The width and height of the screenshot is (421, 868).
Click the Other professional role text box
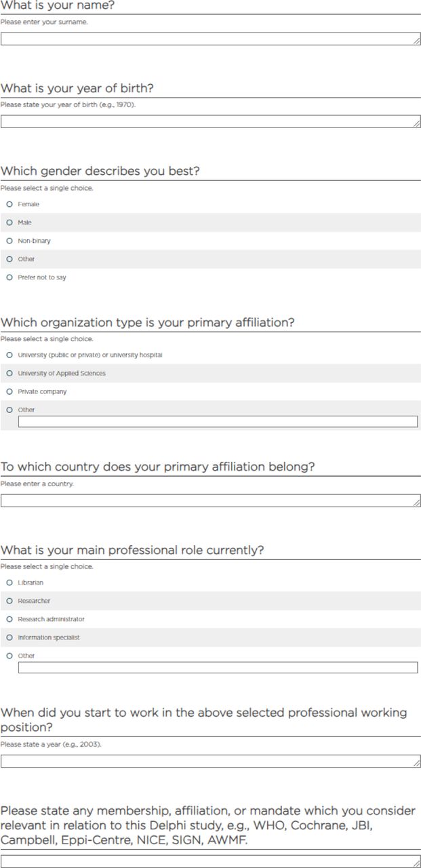pyautogui.click(x=218, y=668)
